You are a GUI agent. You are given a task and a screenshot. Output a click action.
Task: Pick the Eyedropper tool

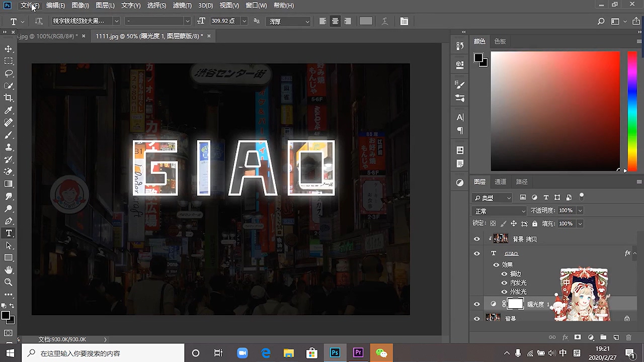point(9,111)
